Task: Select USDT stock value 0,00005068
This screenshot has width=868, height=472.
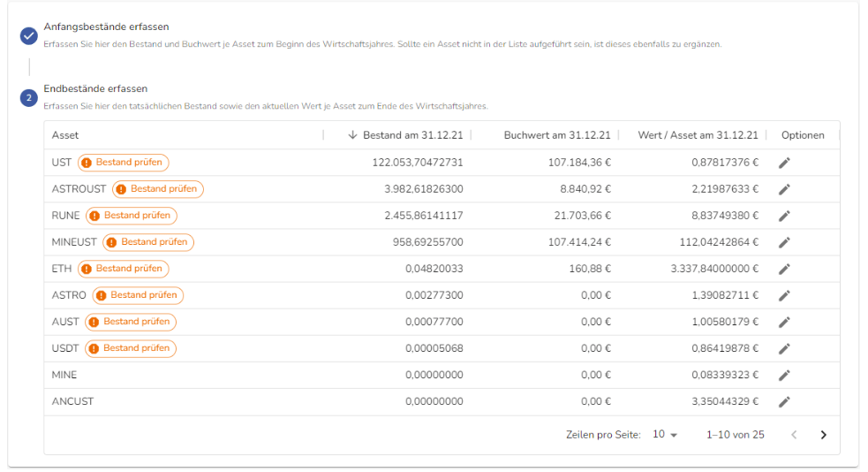Action: [x=434, y=348]
